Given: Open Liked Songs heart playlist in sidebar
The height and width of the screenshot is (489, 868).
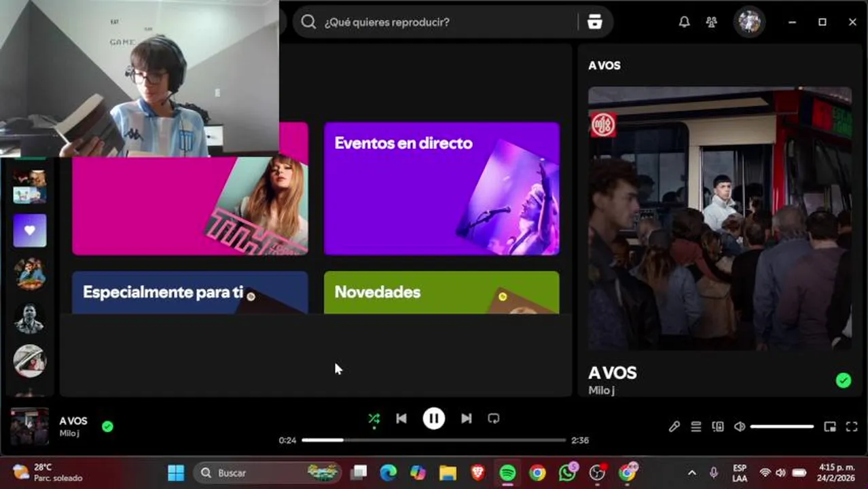Looking at the screenshot, I should [30, 230].
